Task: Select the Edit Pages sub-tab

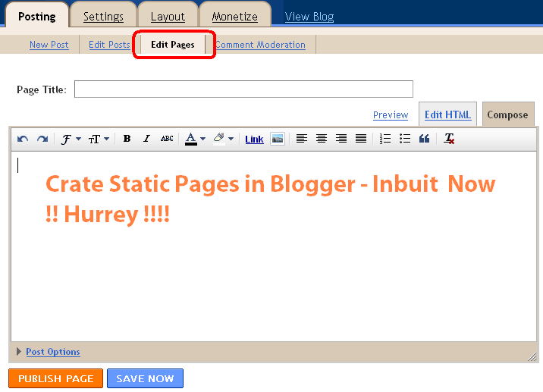Action: [x=173, y=45]
